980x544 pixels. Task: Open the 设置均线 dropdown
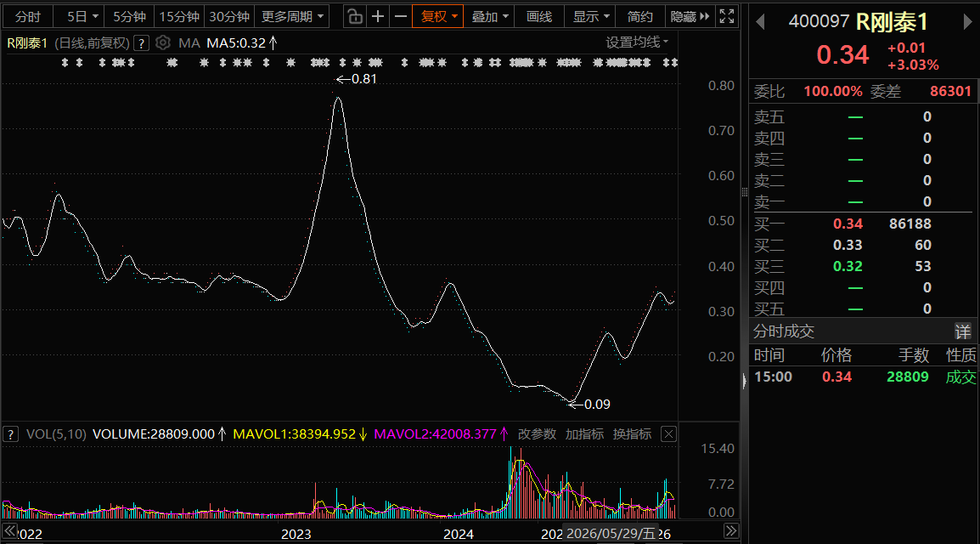pos(637,42)
